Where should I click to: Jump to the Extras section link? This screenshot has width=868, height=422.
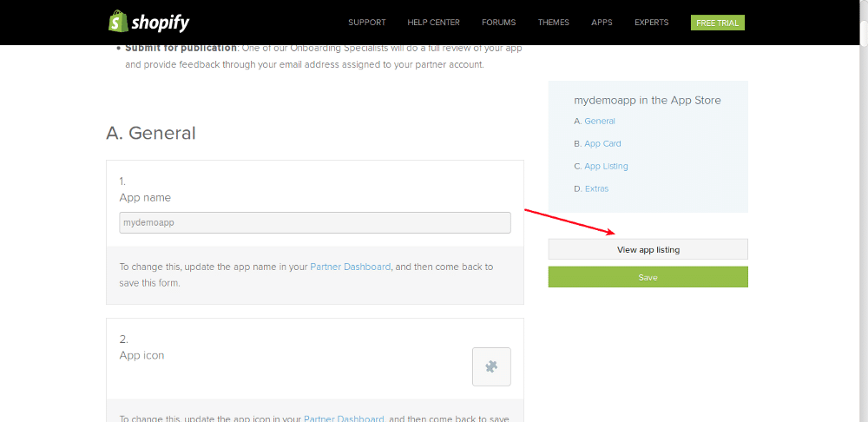(x=597, y=188)
